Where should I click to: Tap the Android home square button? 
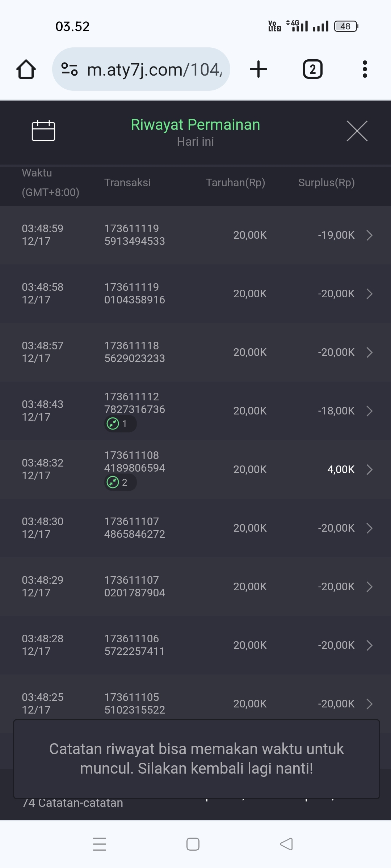(x=193, y=844)
